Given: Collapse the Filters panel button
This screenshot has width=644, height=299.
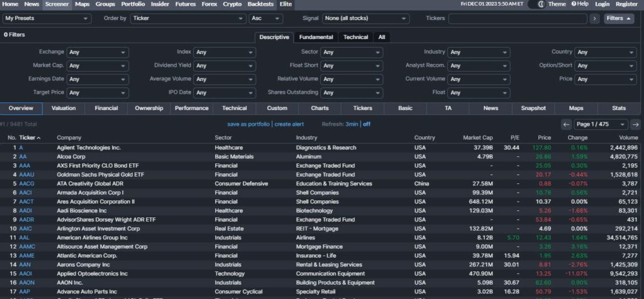Looking at the screenshot, I should point(619,18).
